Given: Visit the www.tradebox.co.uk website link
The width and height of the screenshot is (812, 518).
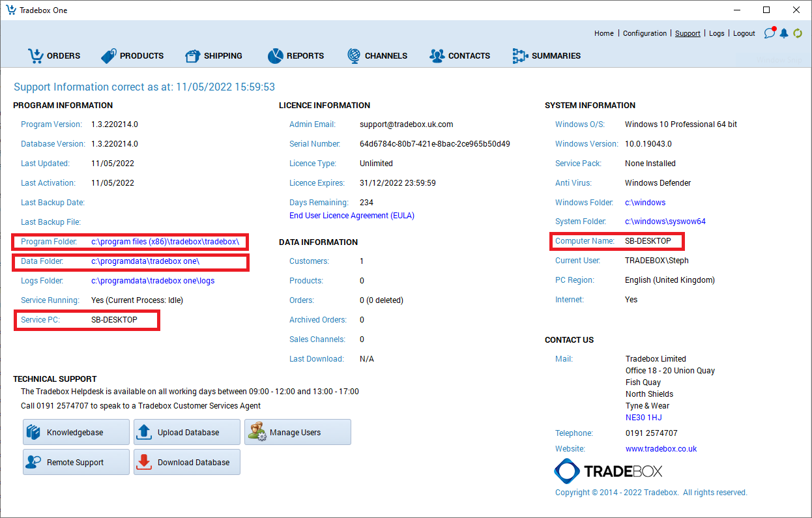Looking at the screenshot, I should (661, 449).
